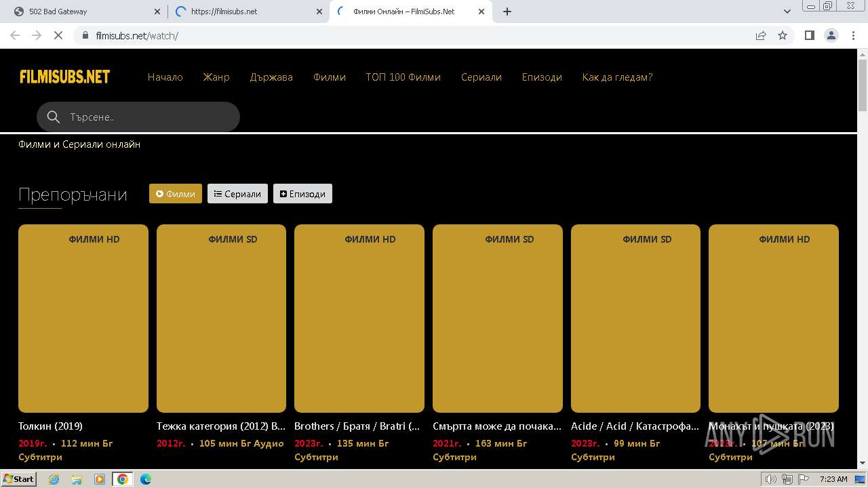Screen dimensions: 868x488
Task: Open the Жанр menu
Action: click(216, 77)
